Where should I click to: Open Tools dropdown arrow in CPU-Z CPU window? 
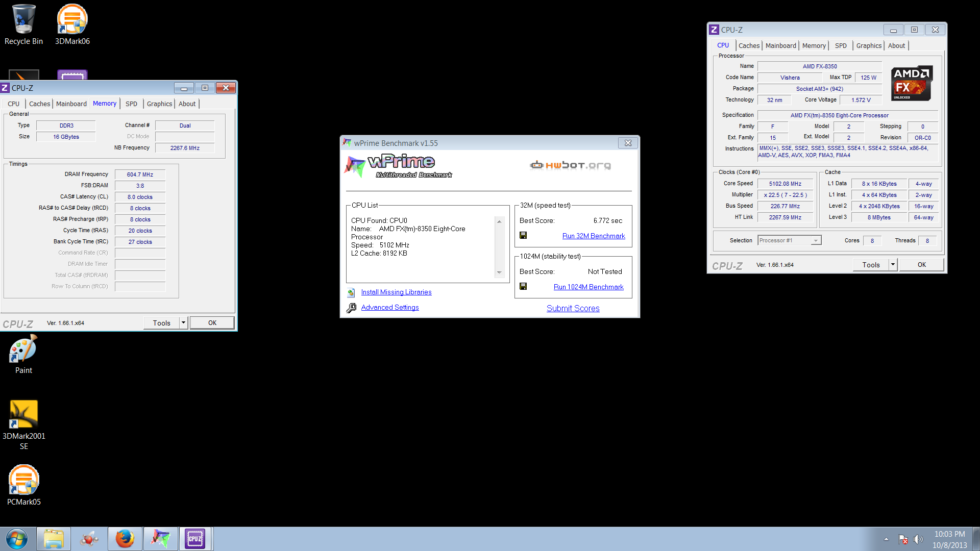(893, 264)
